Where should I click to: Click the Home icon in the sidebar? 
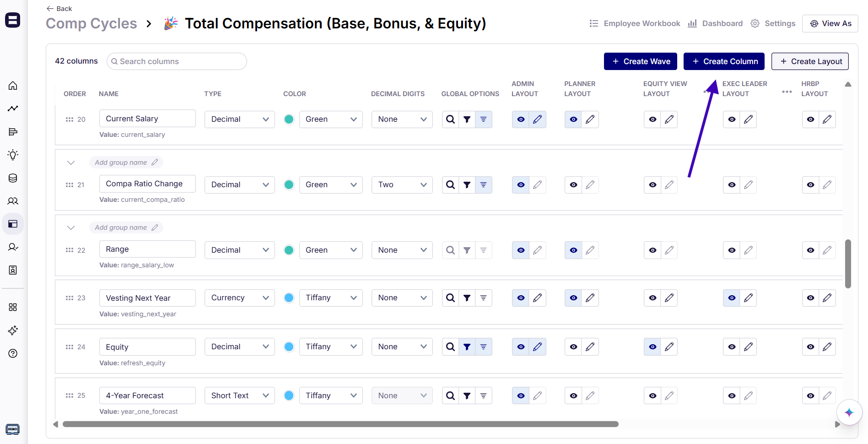pyautogui.click(x=13, y=86)
